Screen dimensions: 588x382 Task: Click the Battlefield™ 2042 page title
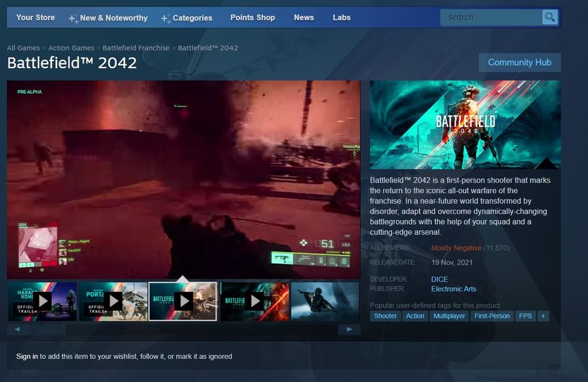click(x=72, y=63)
